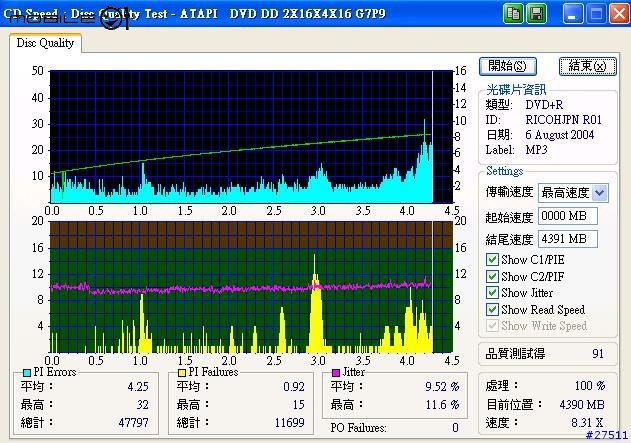Select the disc ID text RICOHJPN R01
The width and height of the screenshot is (631, 443).
click(563, 120)
